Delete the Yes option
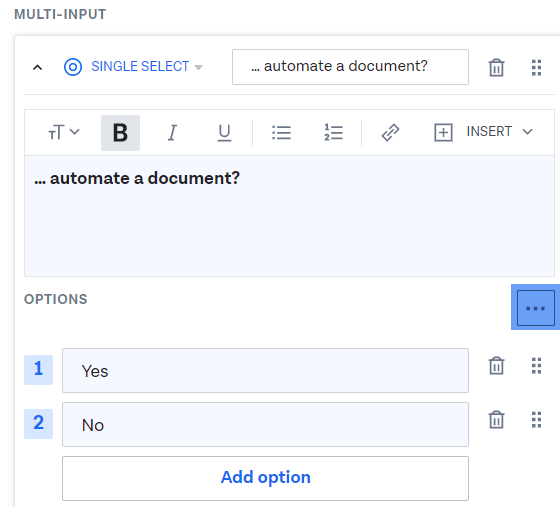The image size is (560, 507). (x=496, y=366)
